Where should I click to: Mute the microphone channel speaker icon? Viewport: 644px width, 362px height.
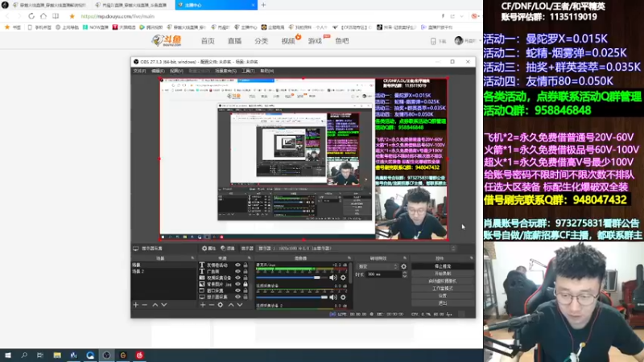tap(333, 278)
